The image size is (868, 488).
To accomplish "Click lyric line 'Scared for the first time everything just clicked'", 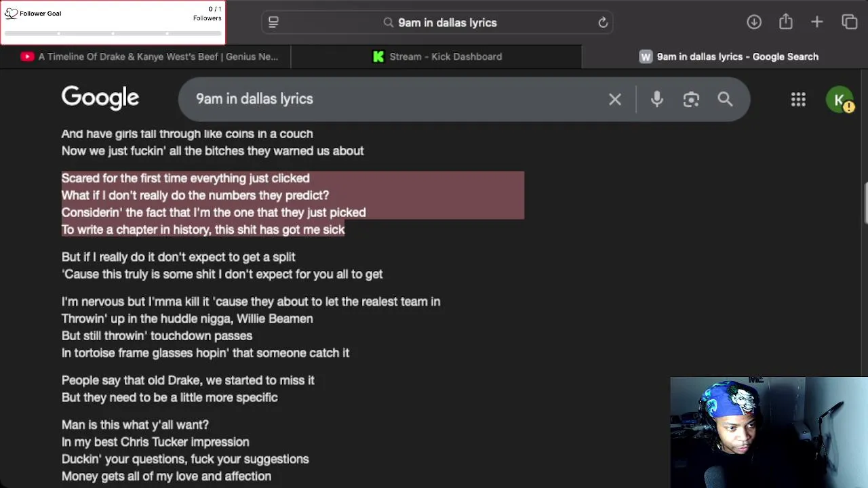I will 185,178.
